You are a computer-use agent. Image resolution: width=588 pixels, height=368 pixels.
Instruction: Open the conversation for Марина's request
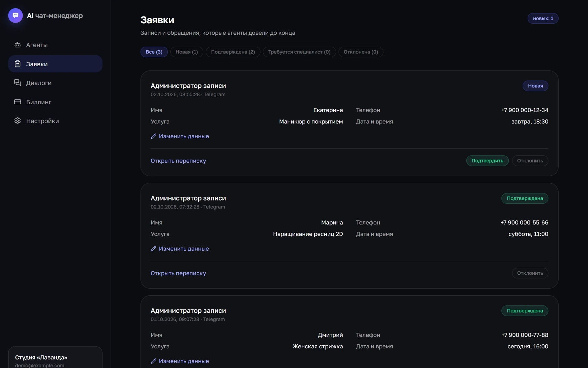coord(178,273)
